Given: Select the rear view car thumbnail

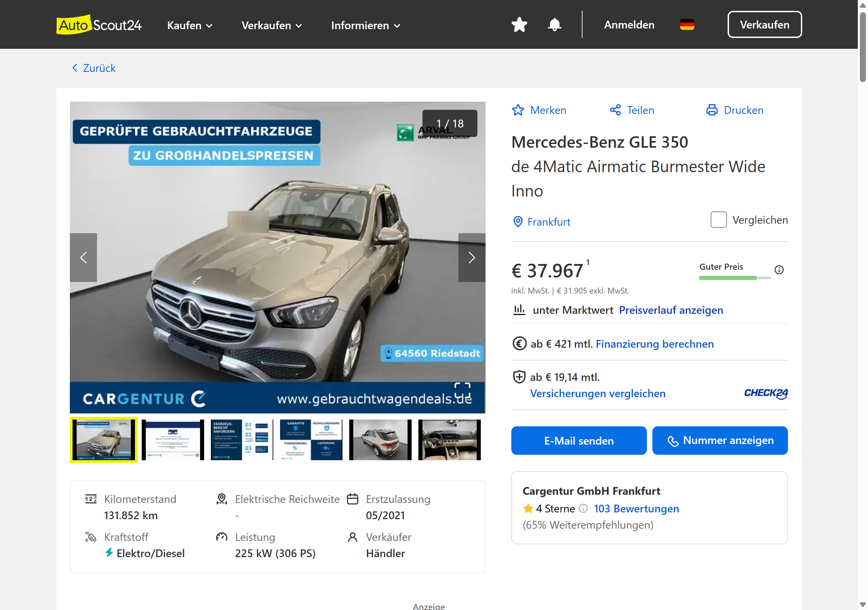Looking at the screenshot, I should (380, 440).
